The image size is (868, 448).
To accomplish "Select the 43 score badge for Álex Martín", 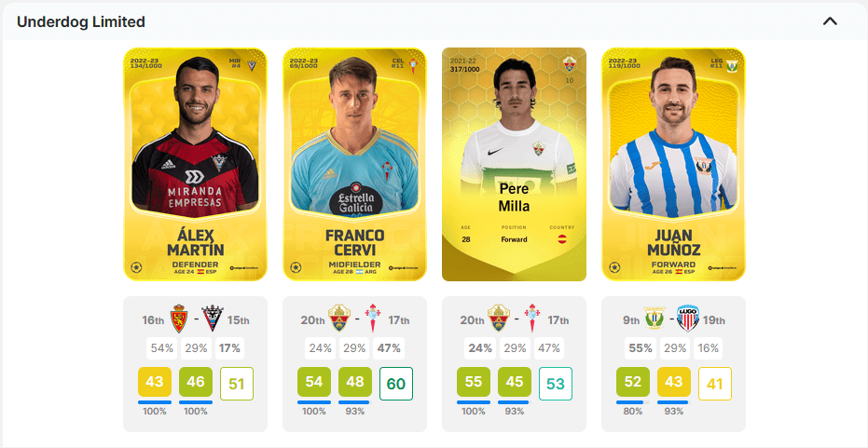I will (155, 383).
